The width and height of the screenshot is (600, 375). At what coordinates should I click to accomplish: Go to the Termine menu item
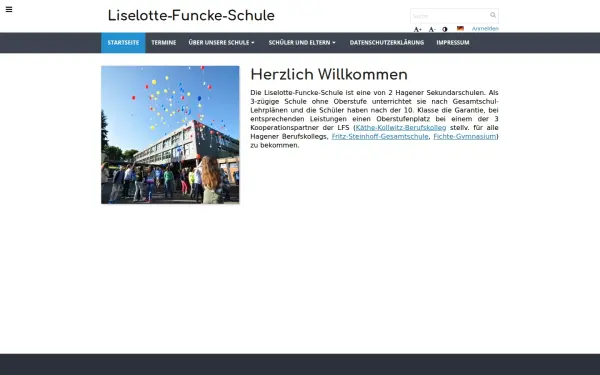163,42
